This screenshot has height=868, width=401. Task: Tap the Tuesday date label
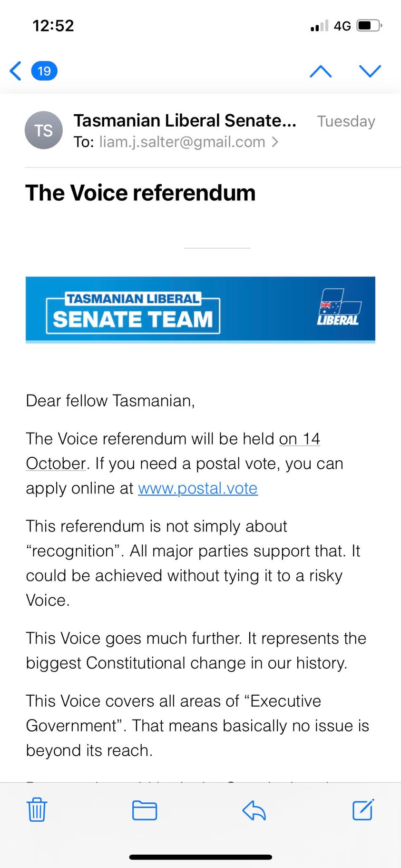pos(346,121)
